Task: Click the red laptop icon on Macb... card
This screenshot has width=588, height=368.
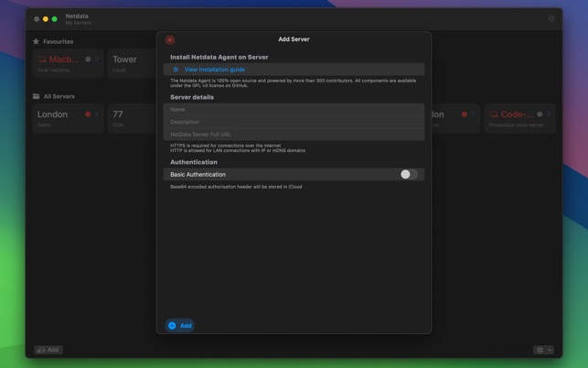Action: [42, 60]
